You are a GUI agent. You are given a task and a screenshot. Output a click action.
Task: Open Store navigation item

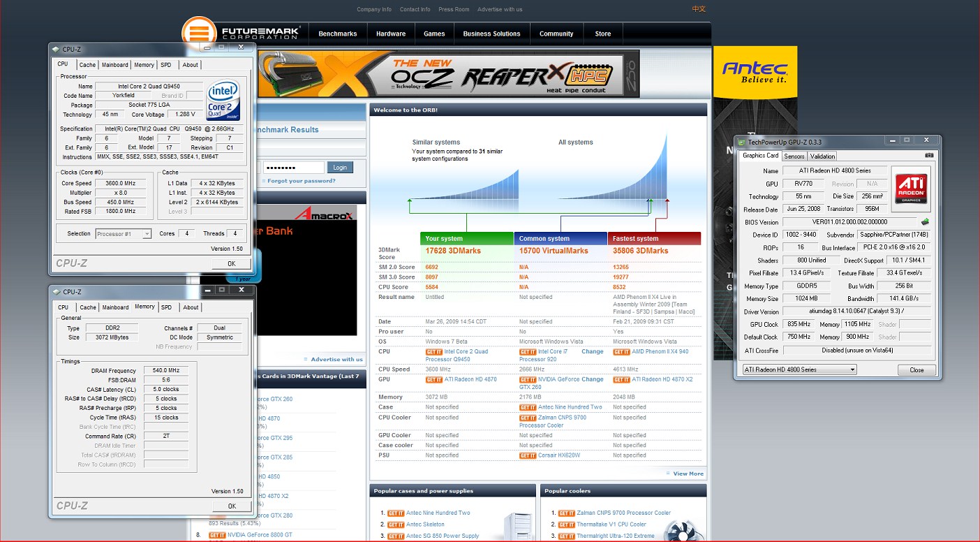point(603,34)
